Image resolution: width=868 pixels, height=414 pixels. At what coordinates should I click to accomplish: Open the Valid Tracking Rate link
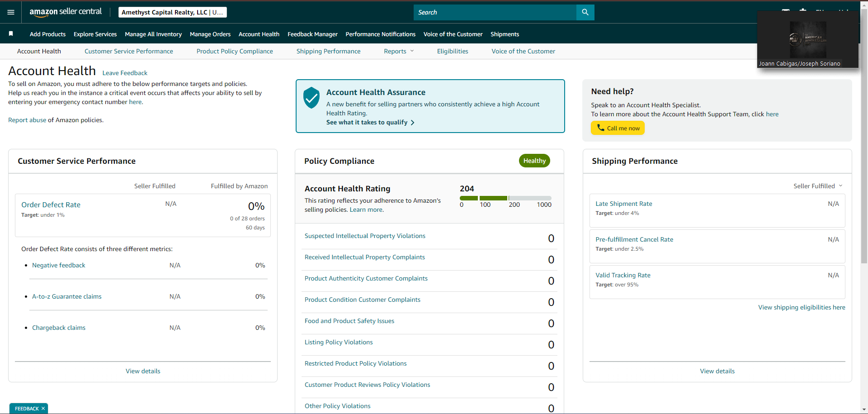pyautogui.click(x=623, y=275)
